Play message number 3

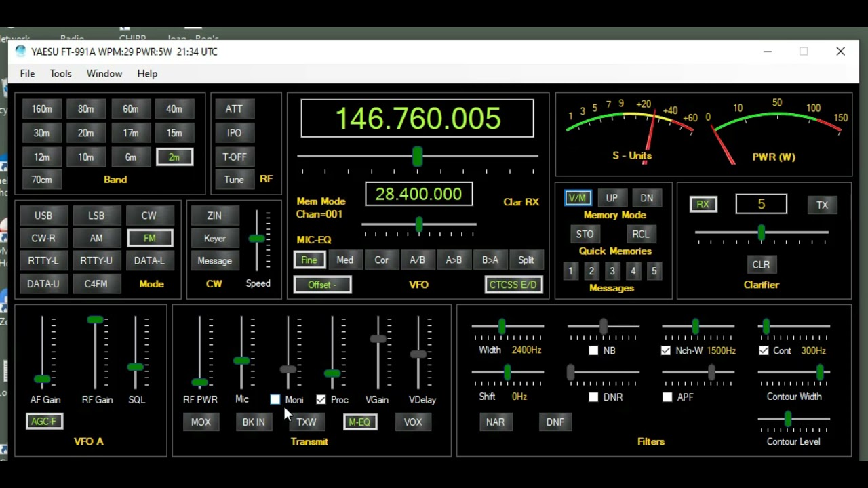(x=612, y=271)
